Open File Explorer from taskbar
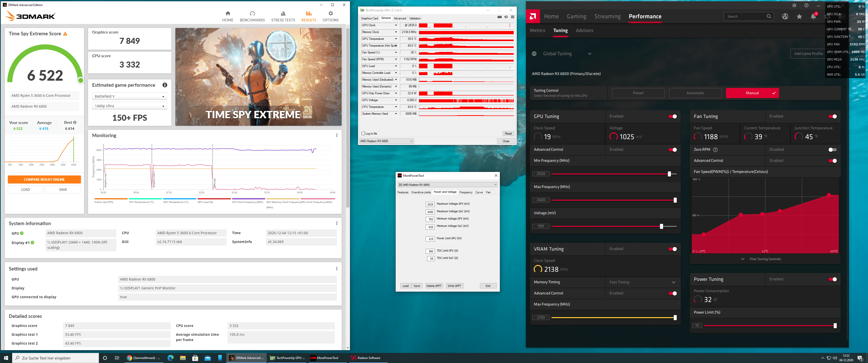 click(183, 358)
